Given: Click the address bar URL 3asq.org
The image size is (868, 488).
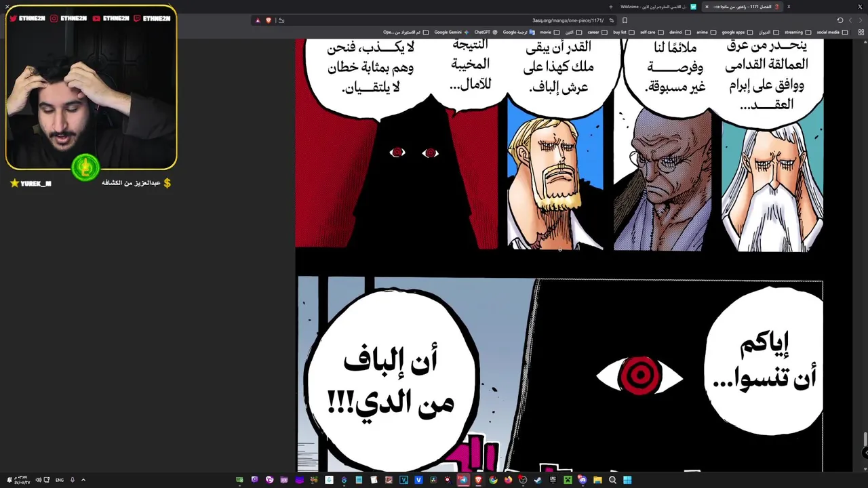Looking at the screenshot, I should (x=568, y=20).
